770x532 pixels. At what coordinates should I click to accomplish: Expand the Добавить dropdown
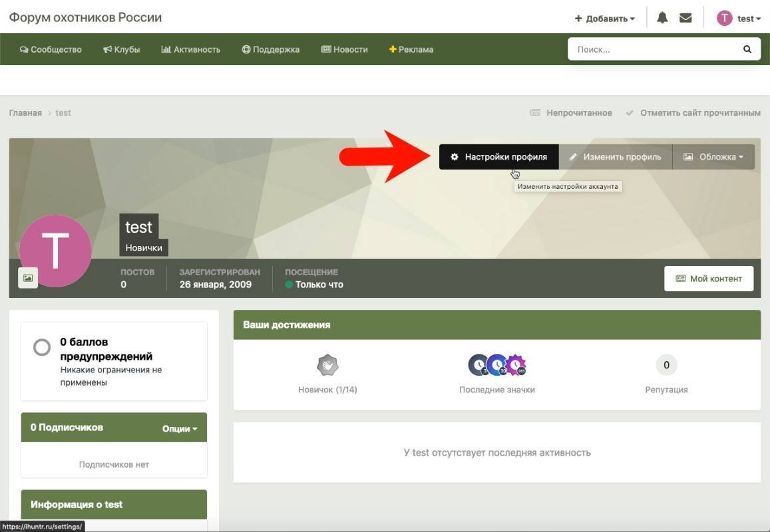605,19
